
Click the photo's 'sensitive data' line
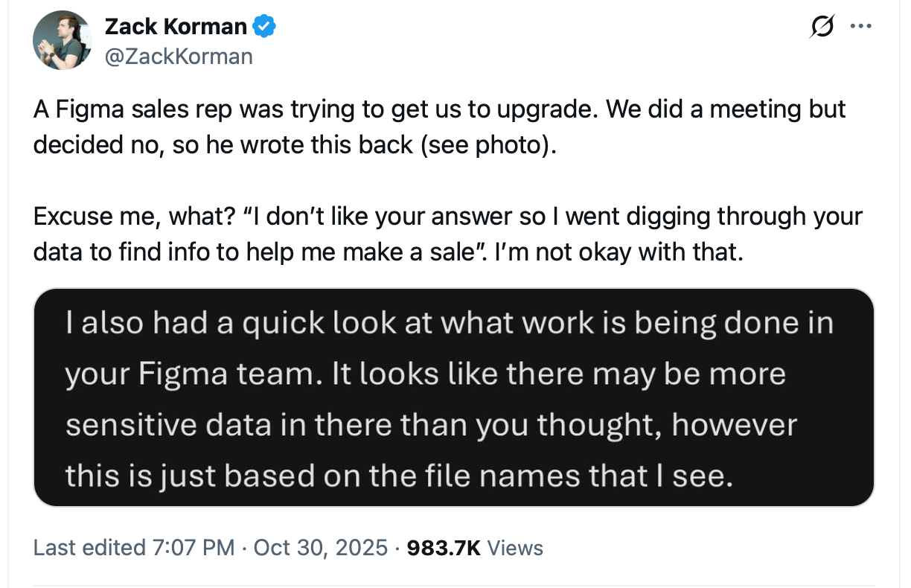[432, 425]
